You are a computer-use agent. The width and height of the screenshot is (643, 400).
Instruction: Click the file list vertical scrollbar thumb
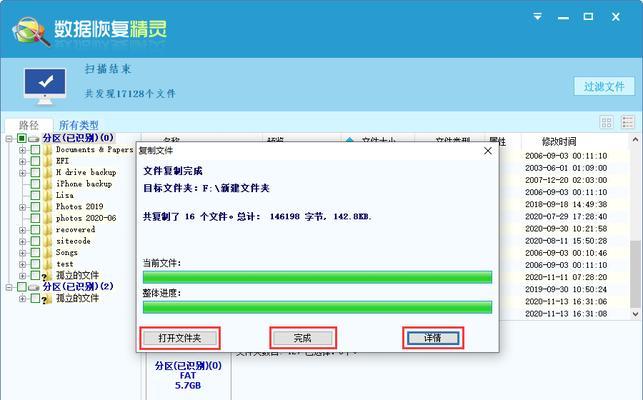635,274
